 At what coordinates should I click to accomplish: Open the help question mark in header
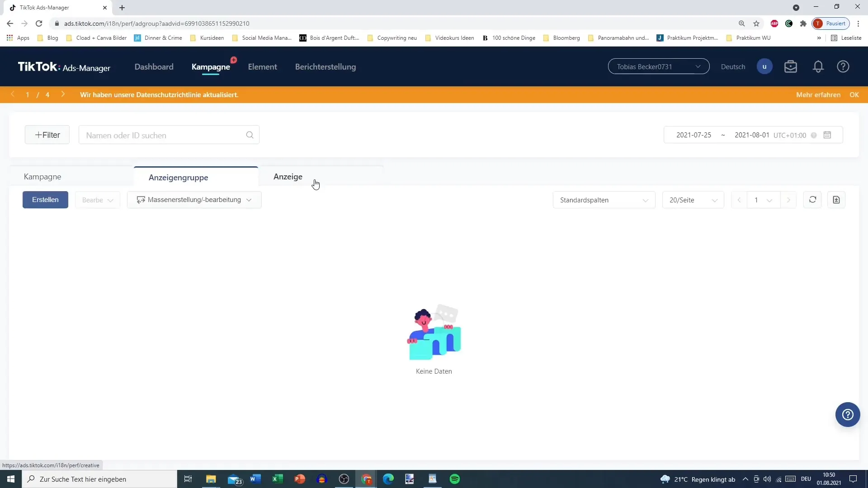[x=843, y=67]
